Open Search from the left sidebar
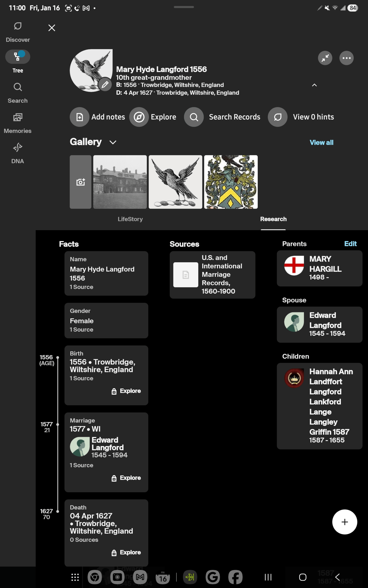This screenshot has height=588, width=368. (17, 87)
